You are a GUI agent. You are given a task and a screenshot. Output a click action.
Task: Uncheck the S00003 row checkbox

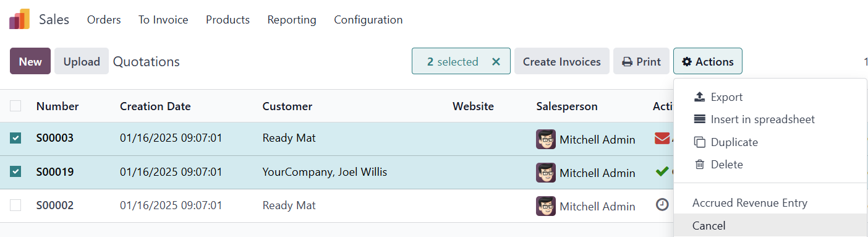[x=15, y=139]
